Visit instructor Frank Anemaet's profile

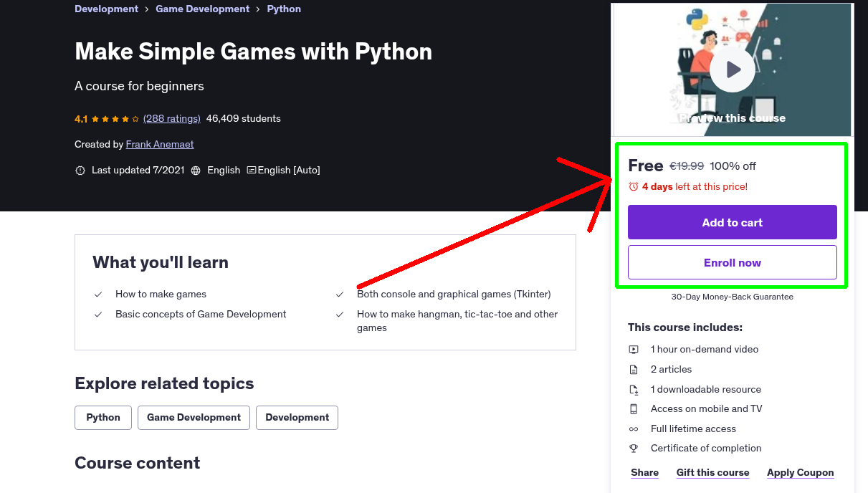tap(160, 144)
